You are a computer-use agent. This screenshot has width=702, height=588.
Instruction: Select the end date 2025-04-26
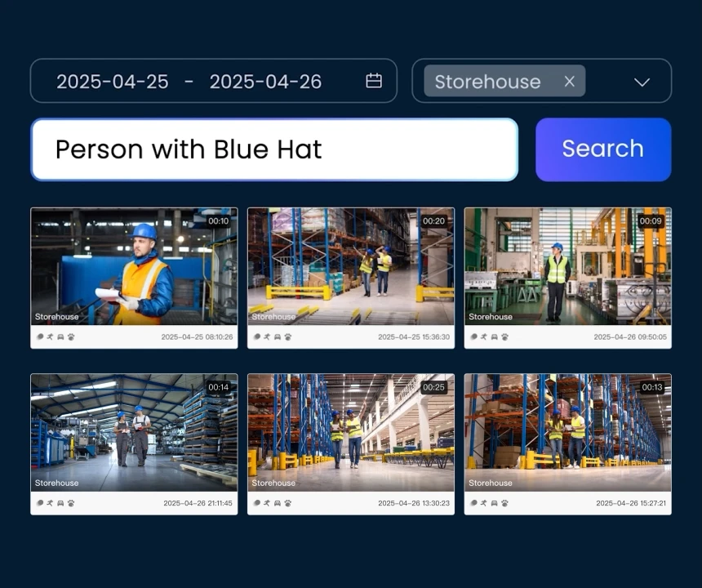265,82
